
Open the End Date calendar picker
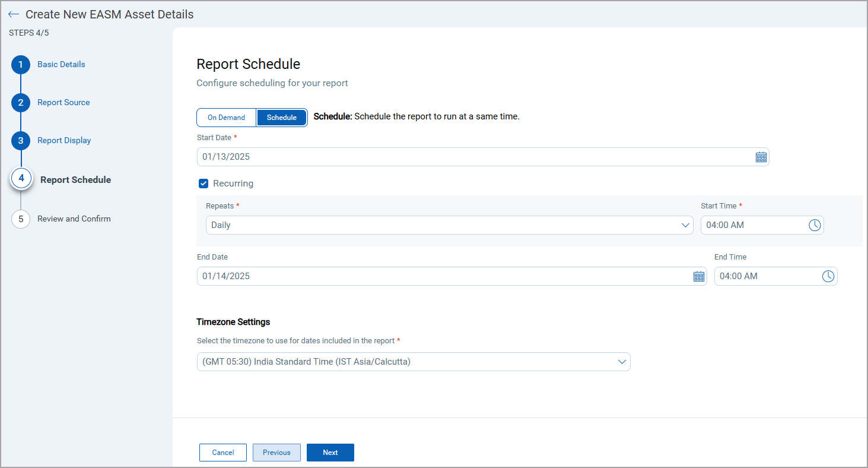point(698,276)
